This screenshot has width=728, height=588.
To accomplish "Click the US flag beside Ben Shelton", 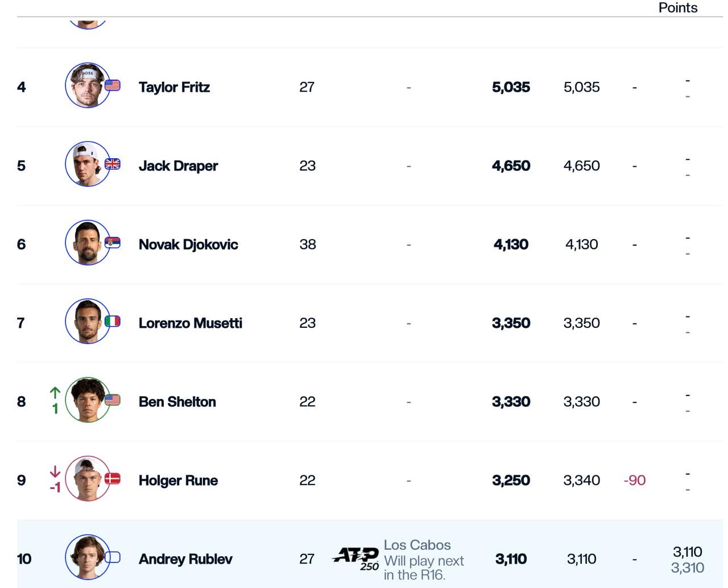I will pos(113,400).
